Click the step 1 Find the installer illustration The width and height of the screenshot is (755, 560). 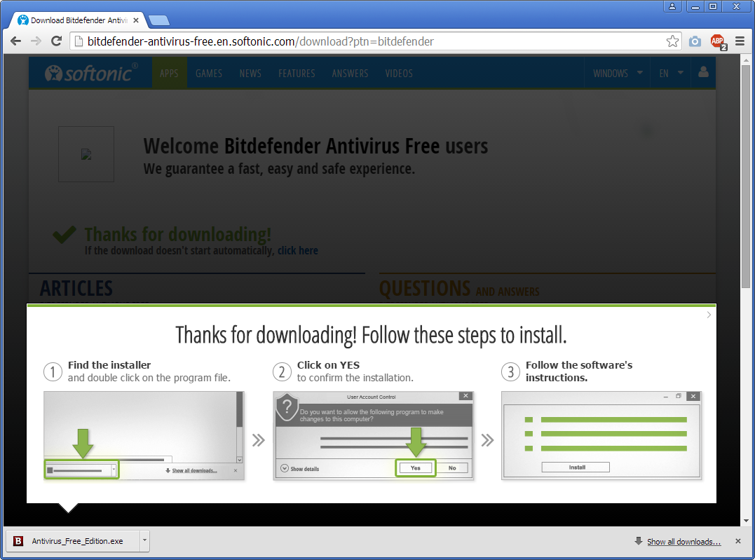click(x=144, y=435)
